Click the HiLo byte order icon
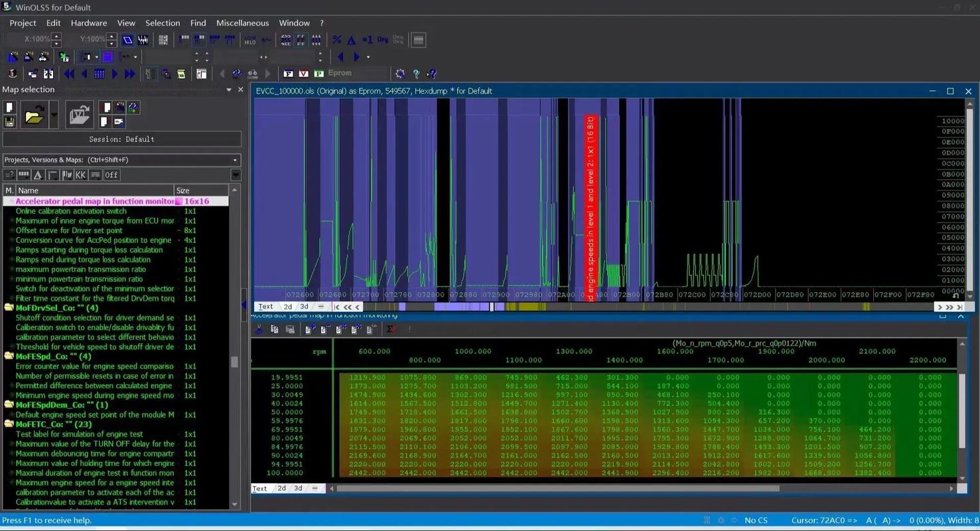This screenshot has width=980, height=531. click(x=250, y=40)
